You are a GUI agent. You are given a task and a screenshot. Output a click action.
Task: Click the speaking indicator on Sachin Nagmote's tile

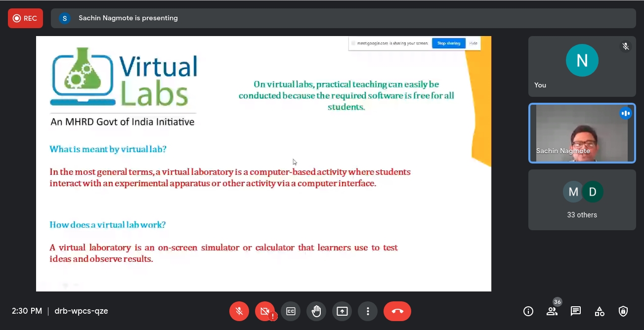tap(626, 113)
